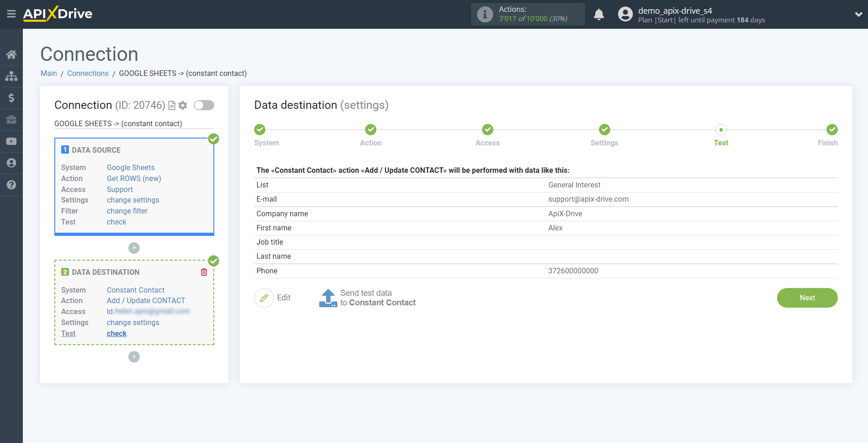
Task: Delete data destination with trash icon
Action: [x=204, y=272]
